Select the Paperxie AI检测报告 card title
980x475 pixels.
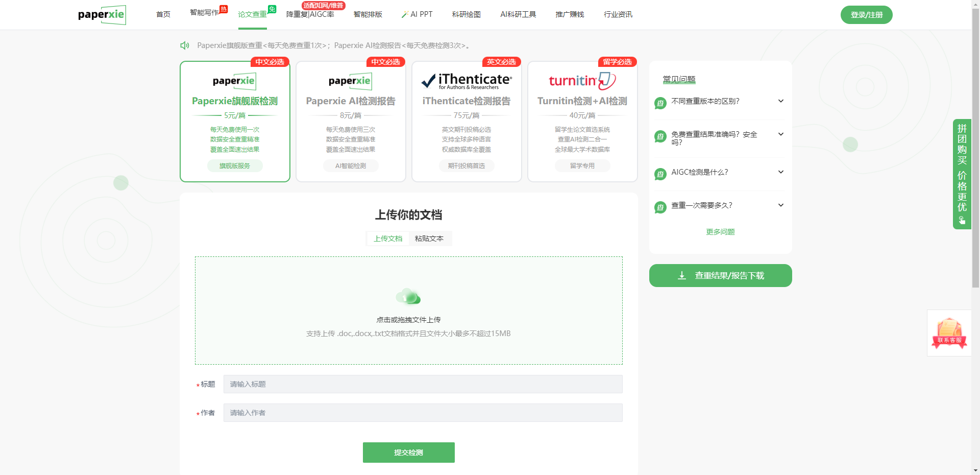(x=351, y=101)
